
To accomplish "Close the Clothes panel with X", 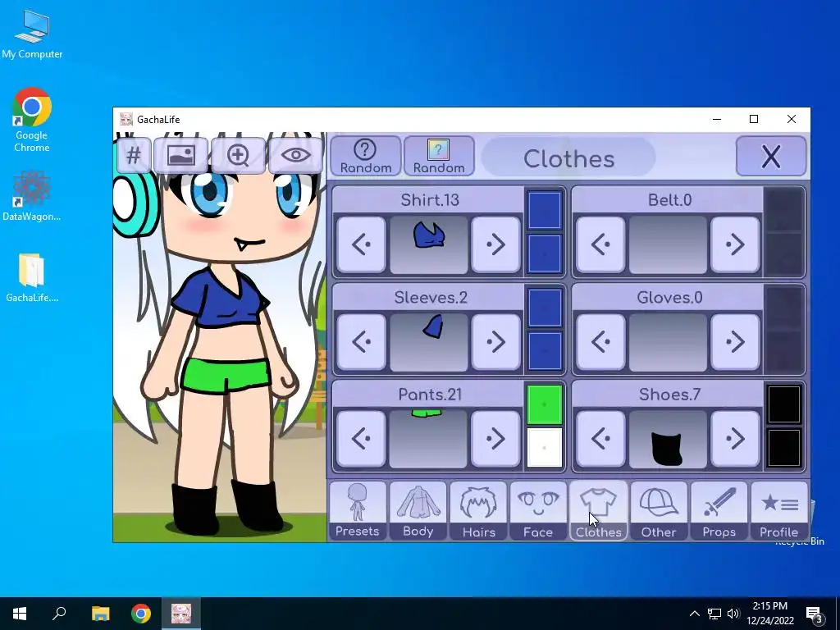I will (x=771, y=156).
